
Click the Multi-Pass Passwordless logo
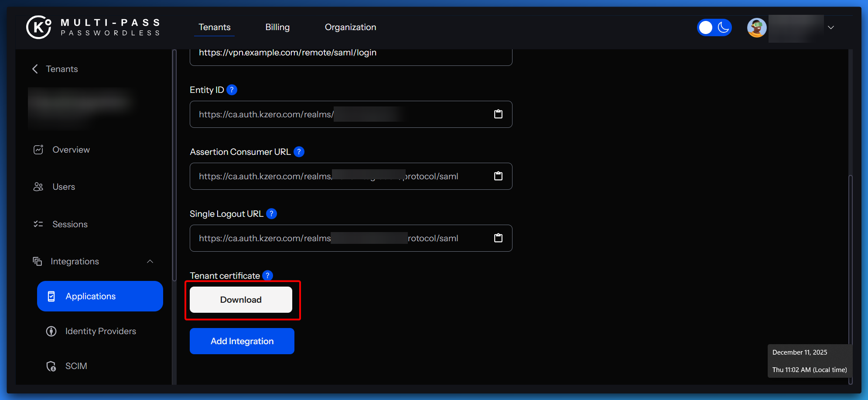93,27
